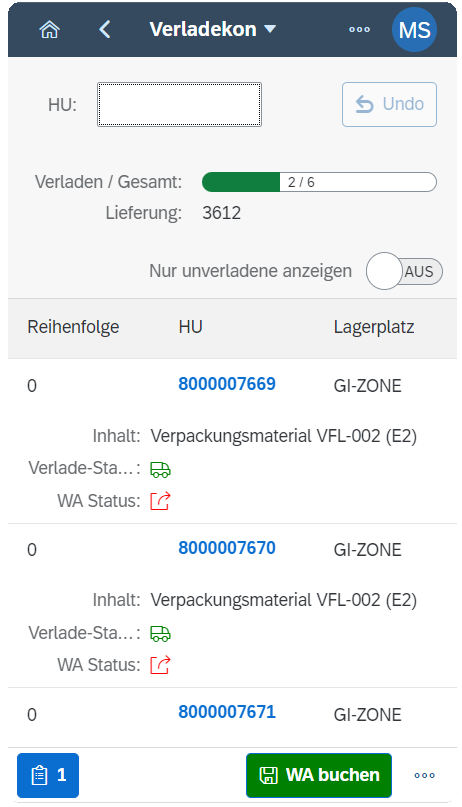
Task: Open the header overflow three-dots menu
Action: click(x=359, y=29)
